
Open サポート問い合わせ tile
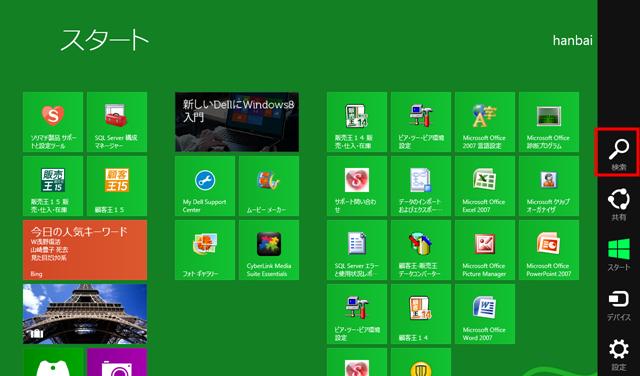click(x=357, y=186)
